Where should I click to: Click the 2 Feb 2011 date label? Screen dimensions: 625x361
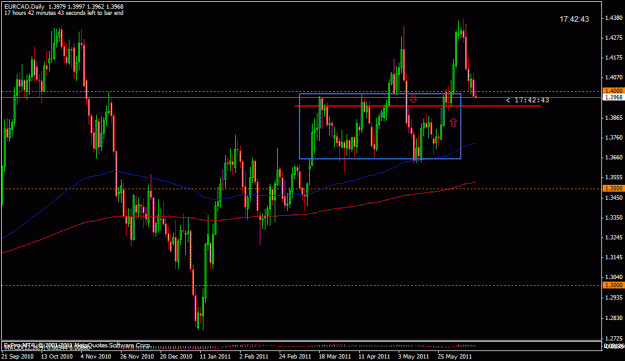pos(254,357)
